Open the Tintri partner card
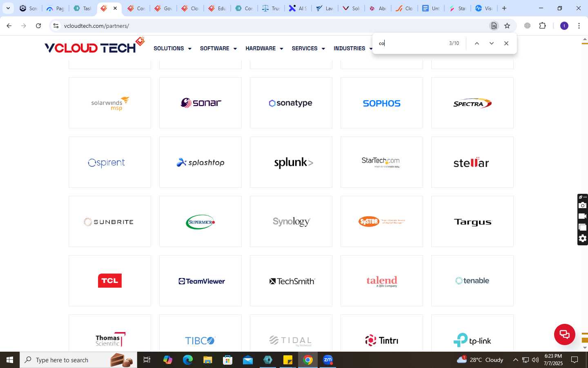This screenshot has width=588, height=368. coord(382,333)
